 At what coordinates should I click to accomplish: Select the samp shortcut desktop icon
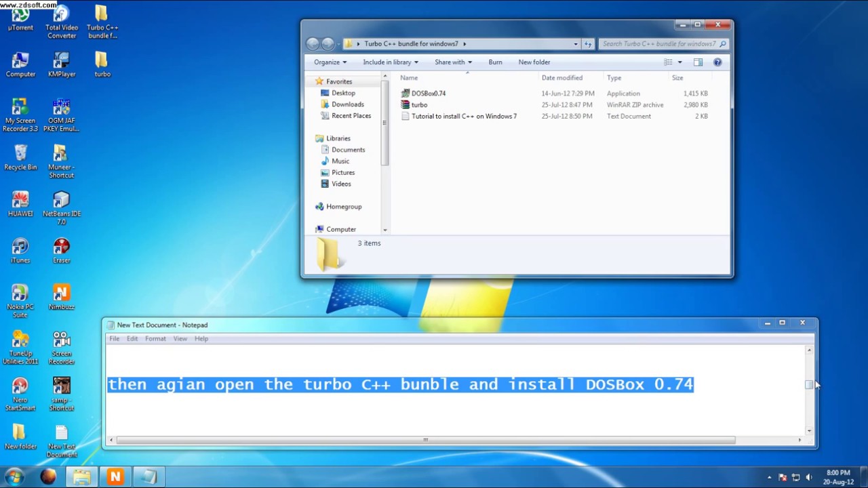point(62,394)
